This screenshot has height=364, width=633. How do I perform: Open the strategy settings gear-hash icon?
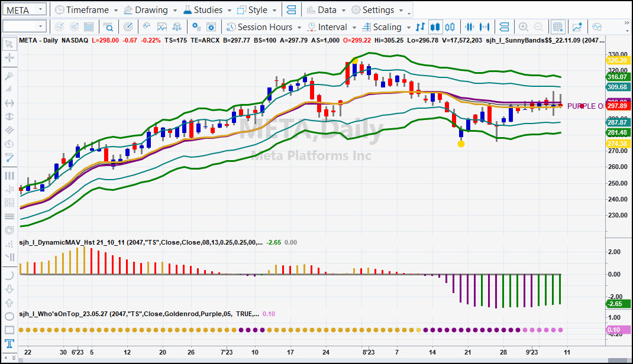point(196,27)
